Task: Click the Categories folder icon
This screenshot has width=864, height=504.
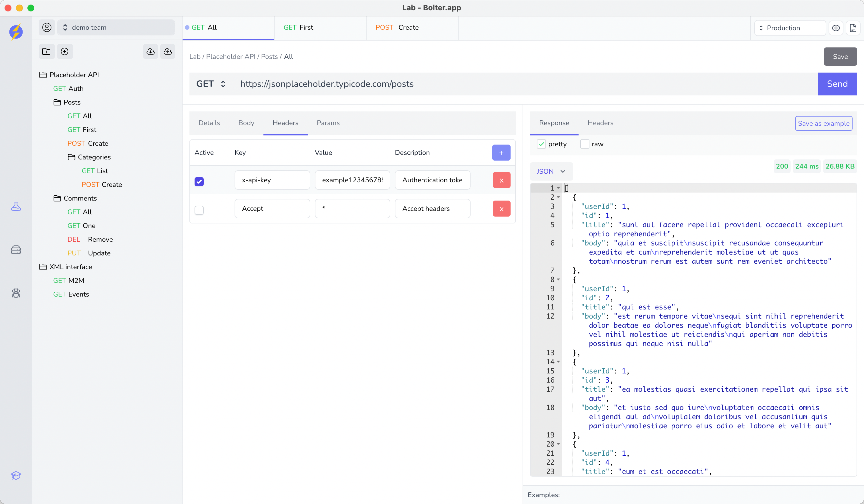Action: 71,157
